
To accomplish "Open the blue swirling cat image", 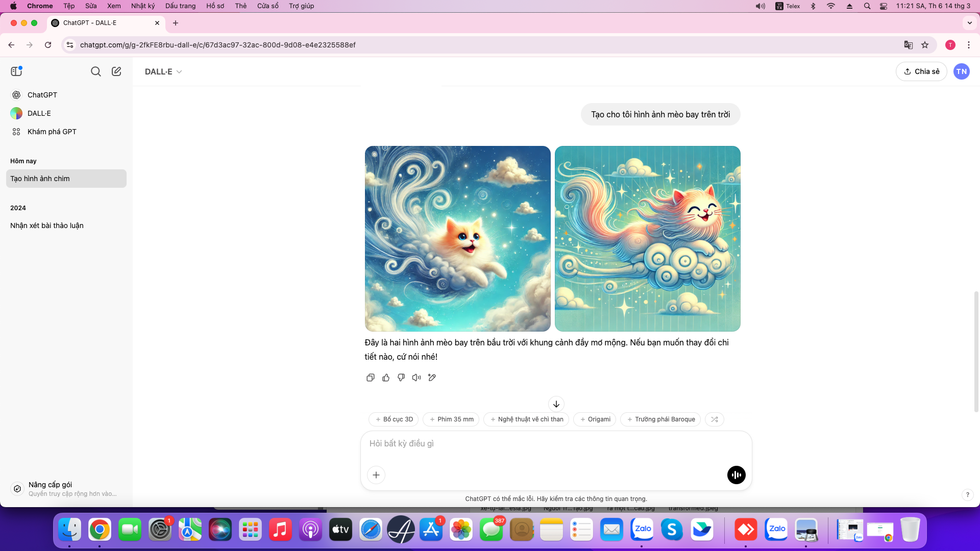I will 458,239.
